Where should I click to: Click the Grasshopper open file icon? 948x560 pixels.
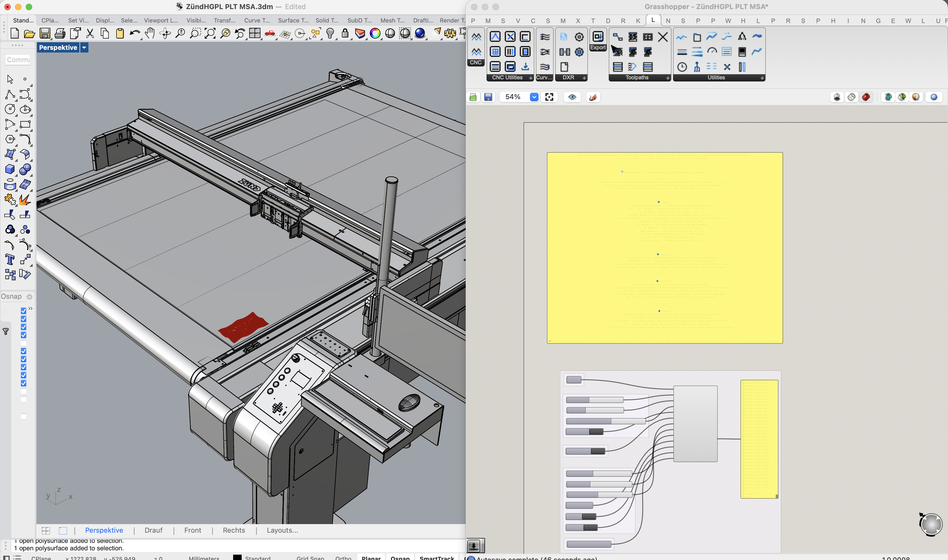pyautogui.click(x=473, y=97)
